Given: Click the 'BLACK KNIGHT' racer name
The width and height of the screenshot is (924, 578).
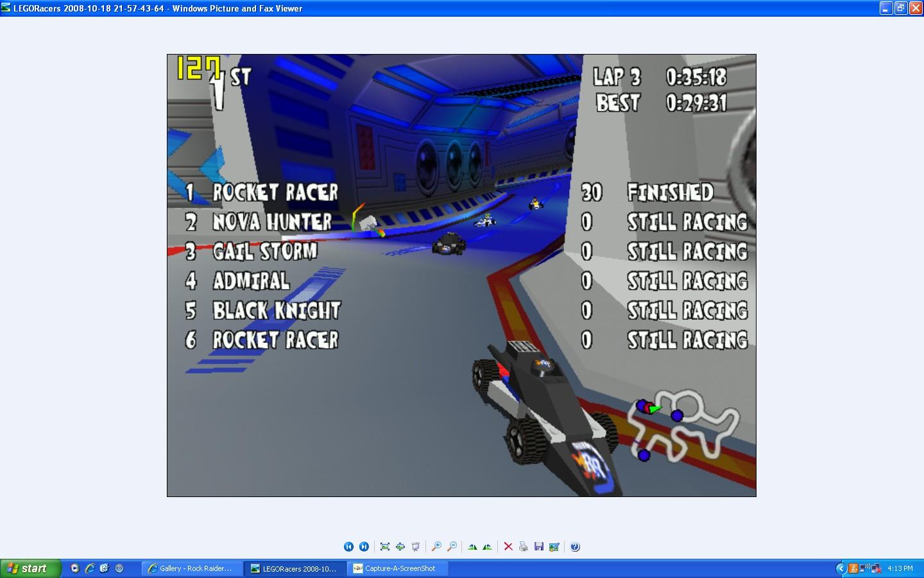Looking at the screenshot, I should click(277, 310).
